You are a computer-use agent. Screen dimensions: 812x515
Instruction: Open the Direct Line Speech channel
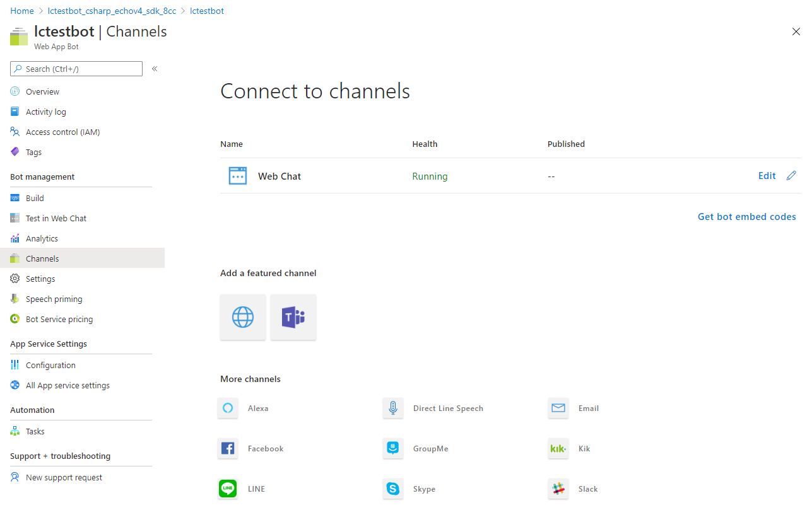(x=393, y=408)
